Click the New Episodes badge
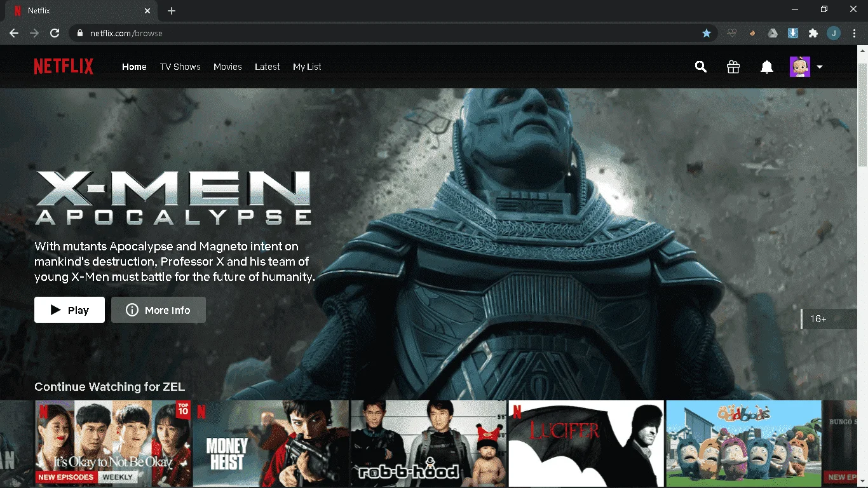 (x=67, y=477)
